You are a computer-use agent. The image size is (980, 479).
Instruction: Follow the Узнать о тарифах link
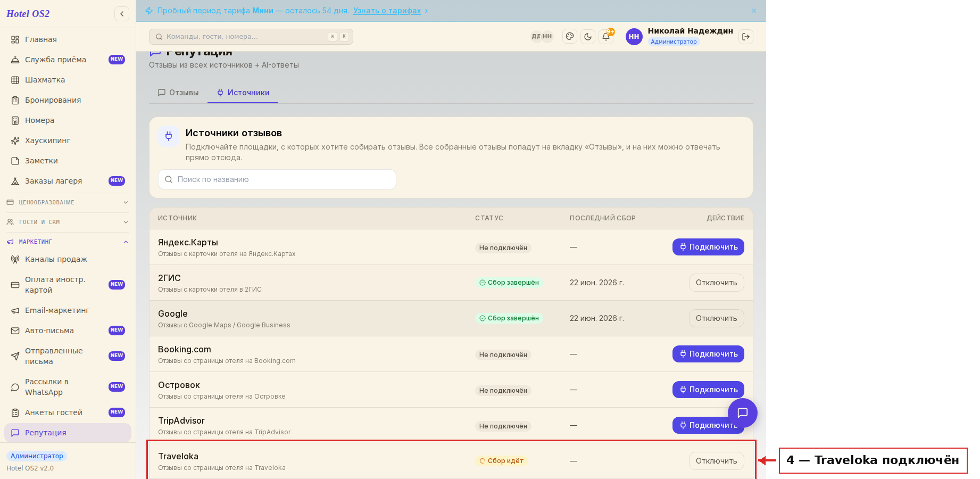(387, 11)
